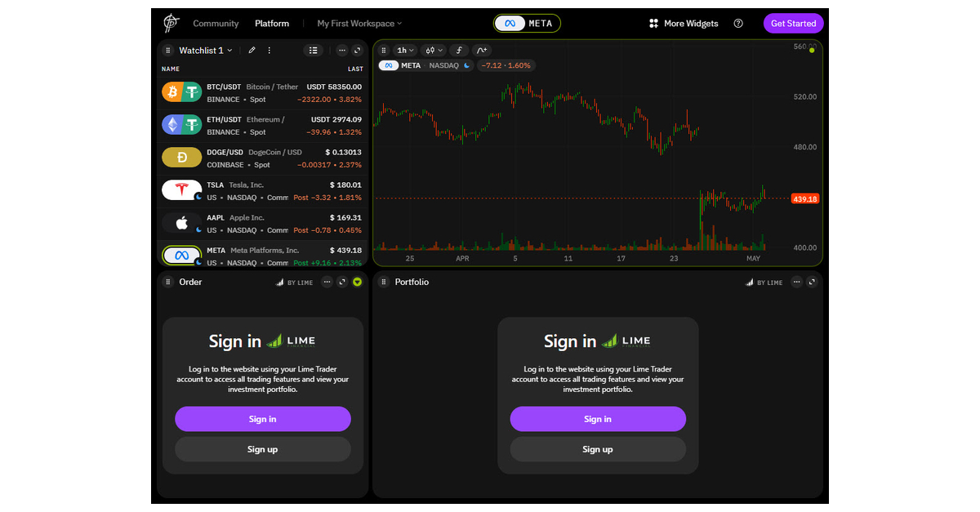Open the compare symbol tool on the chart

click(x=481, y=50)
